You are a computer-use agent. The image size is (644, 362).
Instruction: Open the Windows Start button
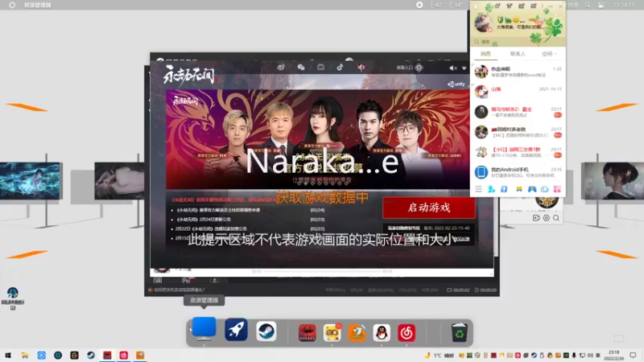pyautogui.click(x=8, y=356)
